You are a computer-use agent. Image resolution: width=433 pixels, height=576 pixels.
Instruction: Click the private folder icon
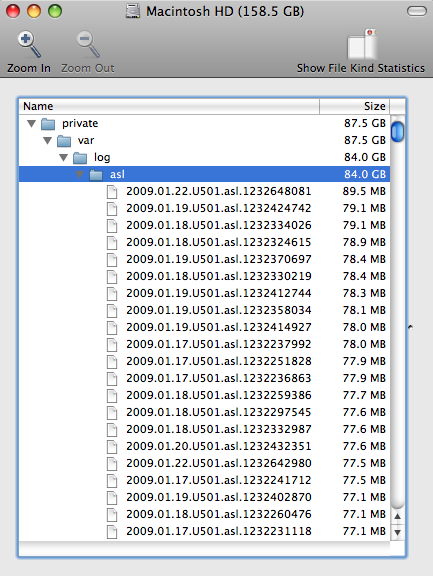coord(48,124)
